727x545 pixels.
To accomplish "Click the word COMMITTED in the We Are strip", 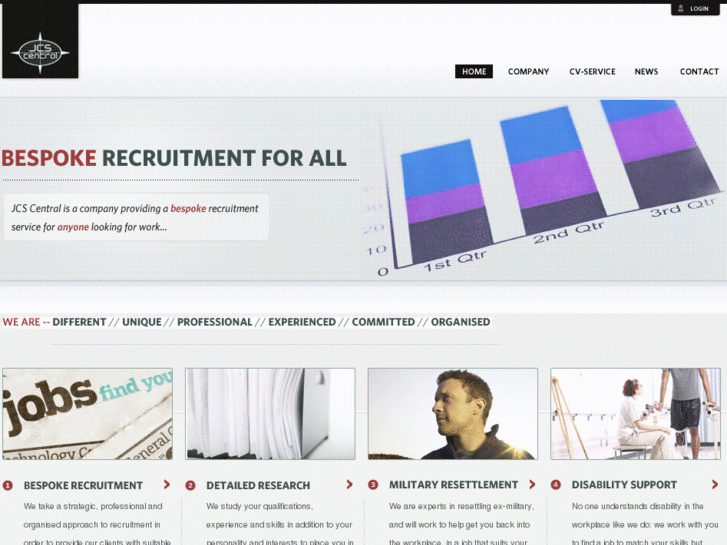I will [x=383, y=322].
